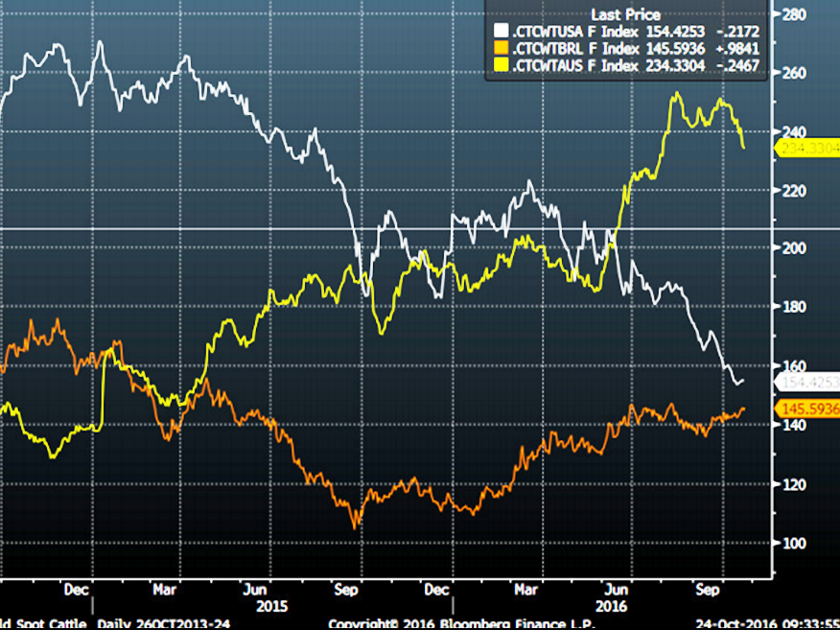Click the orange 145.5936 price tag on axis
Screen dimensions: 840x630
808,409
